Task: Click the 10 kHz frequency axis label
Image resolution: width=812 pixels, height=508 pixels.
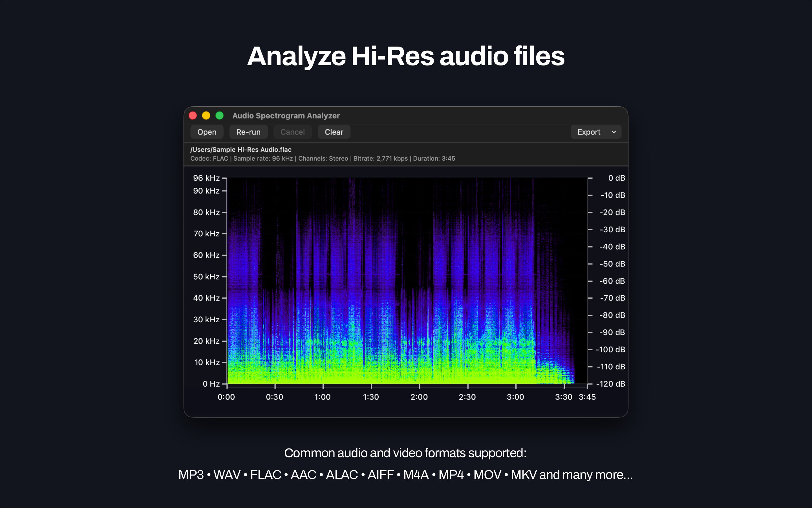Action: click(207, 362)
